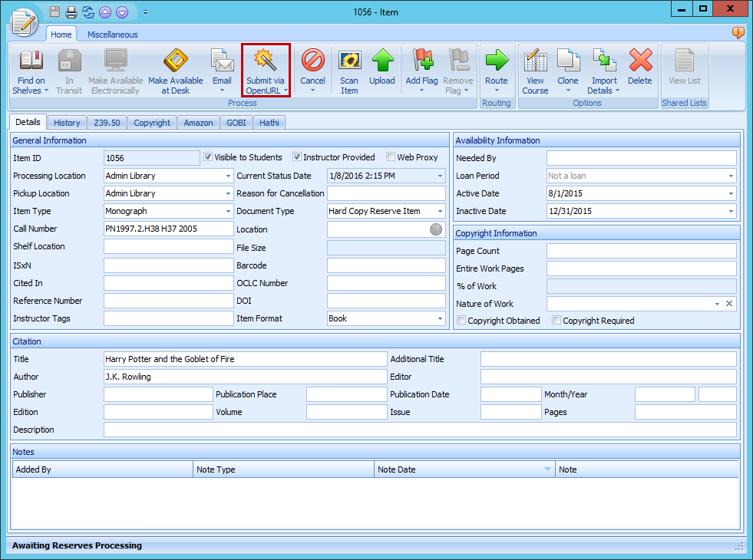This screenshot has height=560, width=753.
Task: Open the Document Type dropdown
Action: 440,211
